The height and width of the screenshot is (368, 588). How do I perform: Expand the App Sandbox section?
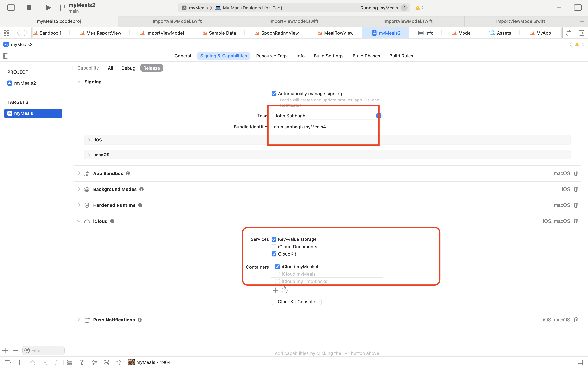coord(79,173)
